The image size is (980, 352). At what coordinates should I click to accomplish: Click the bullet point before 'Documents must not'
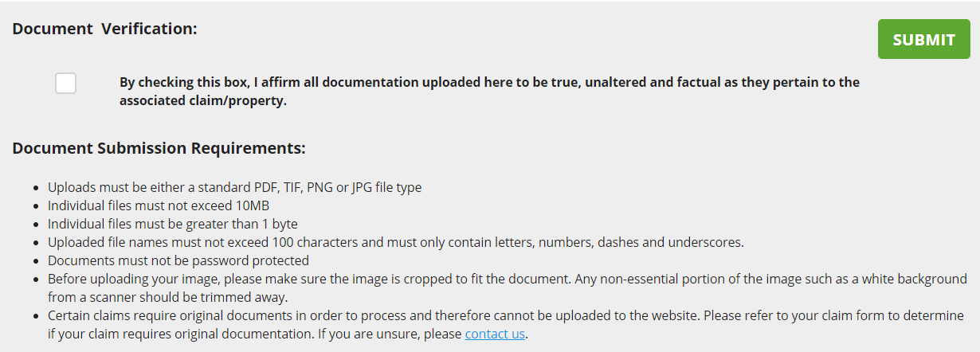coord(37,261)
